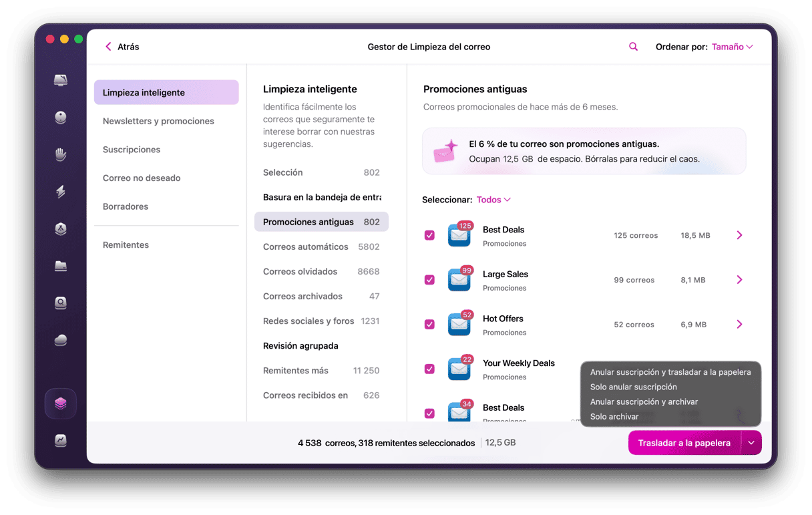Screen dimensions: 812x515
Task: Open Remitentes más category
Action: (x=321, y=370)
